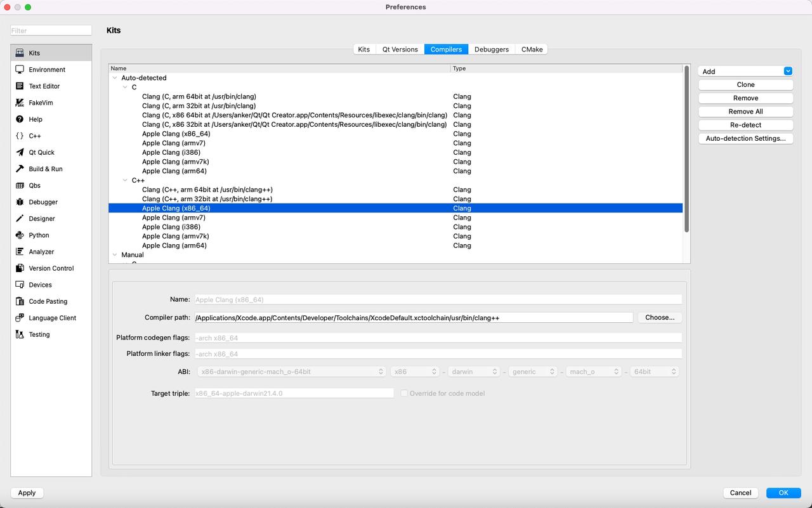Collapse the Manual tree group
This screenshot has height=508, width=812.
(x=115, y=255)
